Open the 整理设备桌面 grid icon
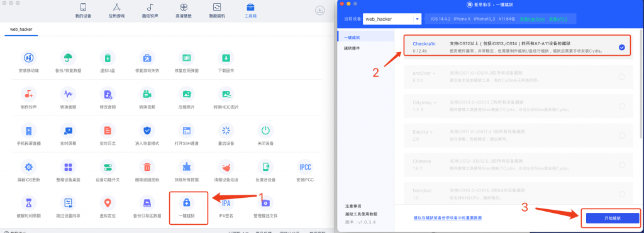 point(68,167)
